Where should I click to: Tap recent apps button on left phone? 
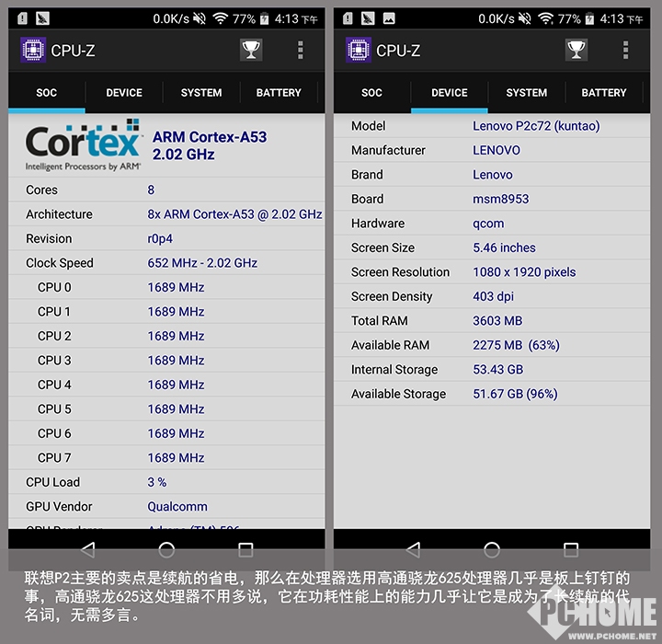[x=245, y=550]
